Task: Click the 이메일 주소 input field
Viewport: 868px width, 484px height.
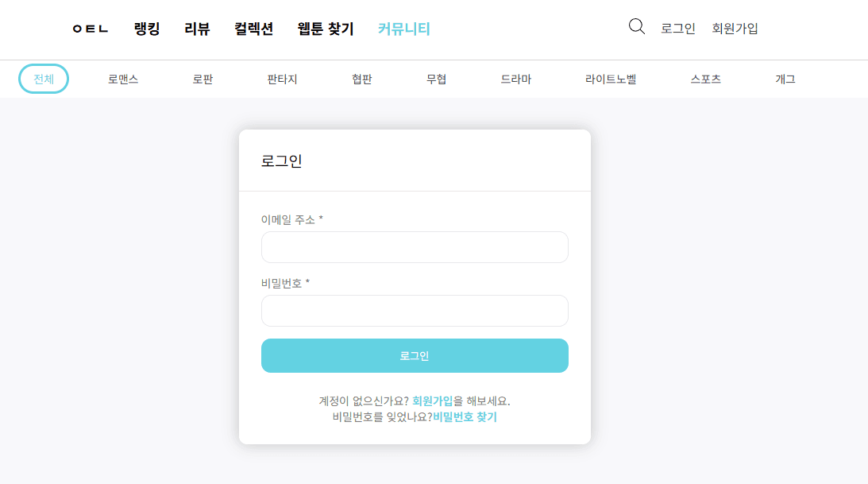Action: click(415, 247)
